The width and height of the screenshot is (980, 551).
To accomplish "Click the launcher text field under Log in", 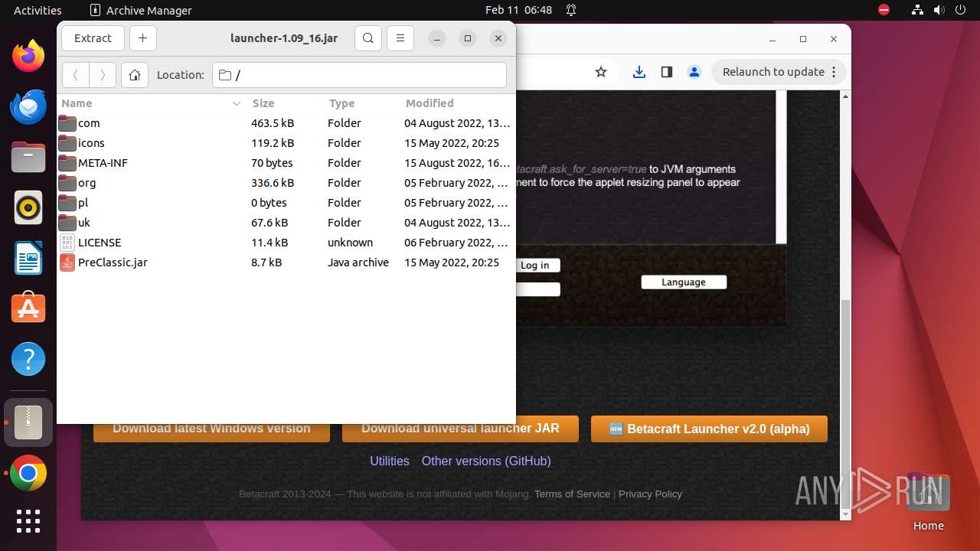I will point(538,289).
